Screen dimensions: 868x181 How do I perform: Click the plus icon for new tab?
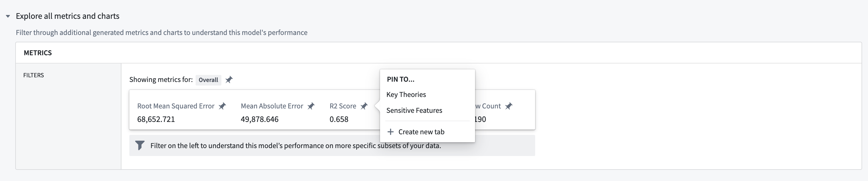391,132
